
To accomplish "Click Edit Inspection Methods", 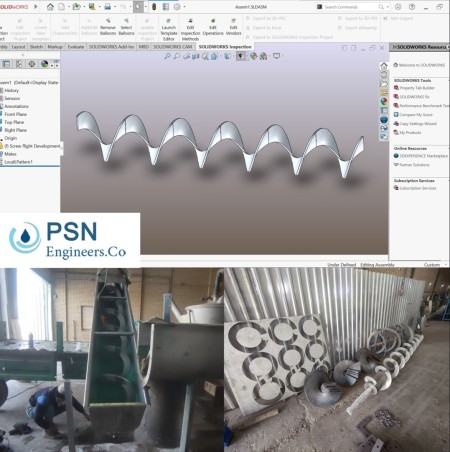I will [190, 29].
